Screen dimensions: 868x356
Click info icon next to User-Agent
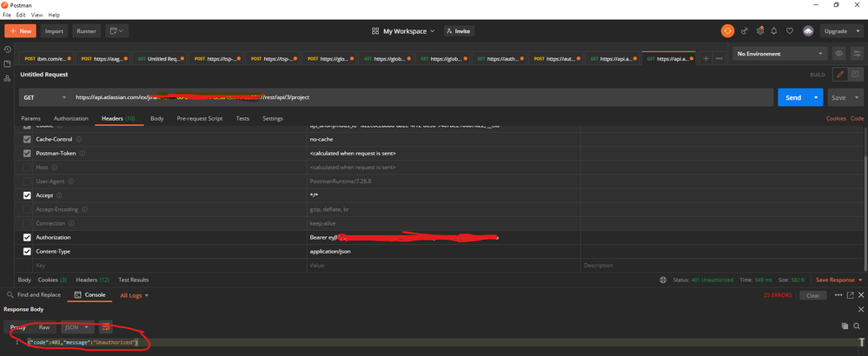[x=71, y=181]
